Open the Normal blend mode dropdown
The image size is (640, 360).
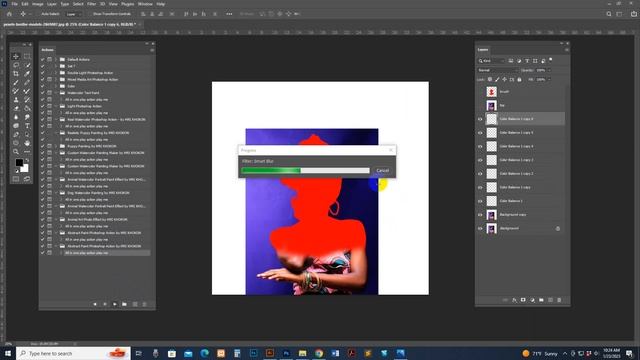tap(497, 70)
